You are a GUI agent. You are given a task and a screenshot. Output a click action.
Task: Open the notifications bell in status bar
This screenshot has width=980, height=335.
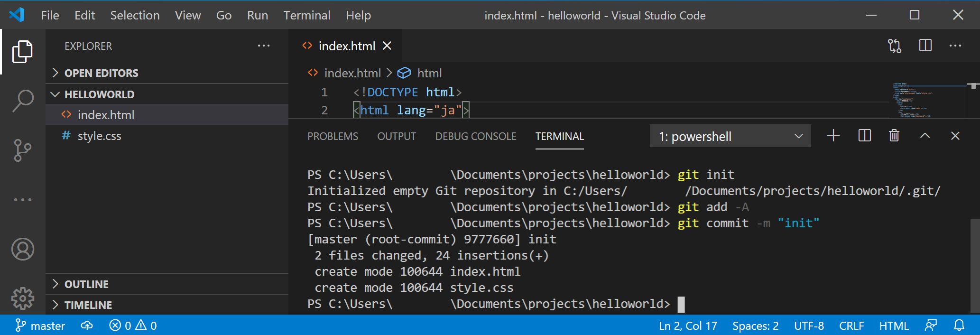tap(959, 326)
